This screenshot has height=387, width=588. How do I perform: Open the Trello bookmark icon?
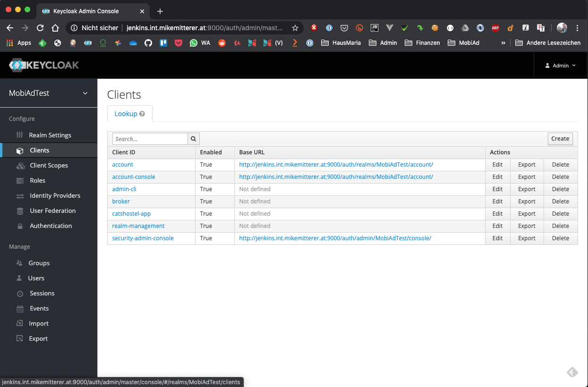(x=163, y=42)
